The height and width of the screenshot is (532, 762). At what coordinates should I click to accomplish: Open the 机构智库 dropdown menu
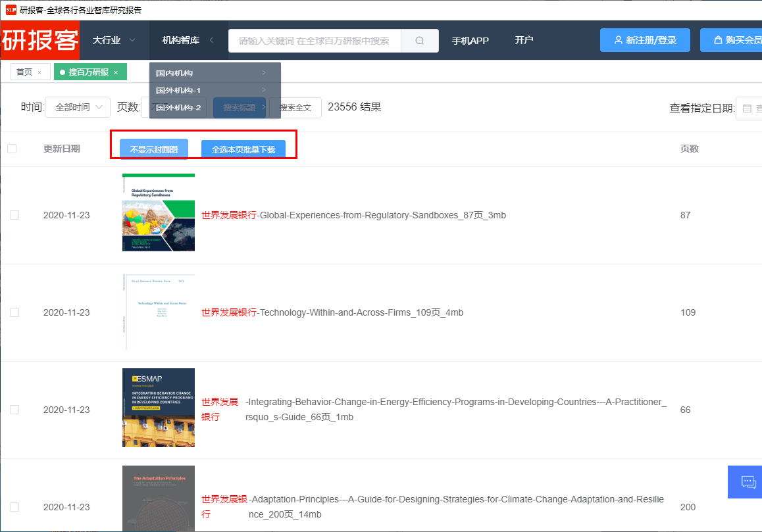click(x=188, y=40)
